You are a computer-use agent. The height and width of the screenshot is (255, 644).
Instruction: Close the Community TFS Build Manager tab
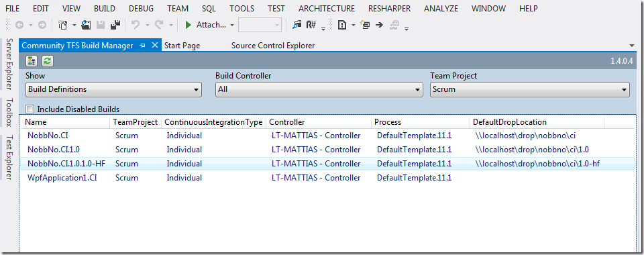[155, 45]
